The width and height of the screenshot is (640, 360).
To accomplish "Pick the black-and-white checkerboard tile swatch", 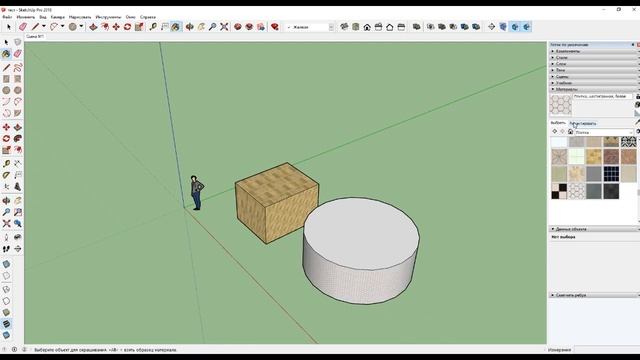I will 559,191.
